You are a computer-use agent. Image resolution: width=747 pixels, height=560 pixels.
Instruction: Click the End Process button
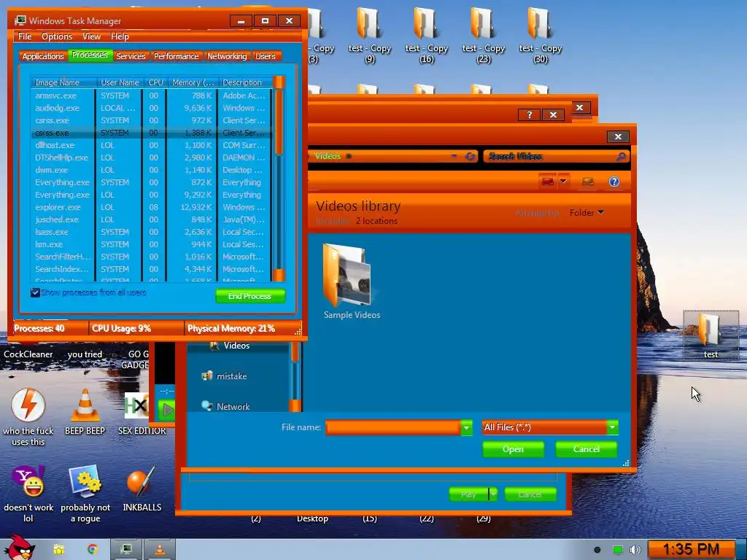(x=250, y=296)
